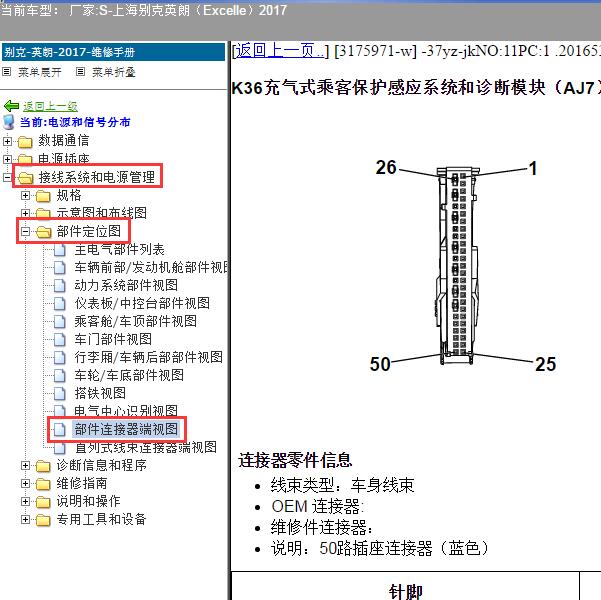Click the 数据通信 tree label
The height and width of the screenshot is (600, 601).
click(64, 141)
